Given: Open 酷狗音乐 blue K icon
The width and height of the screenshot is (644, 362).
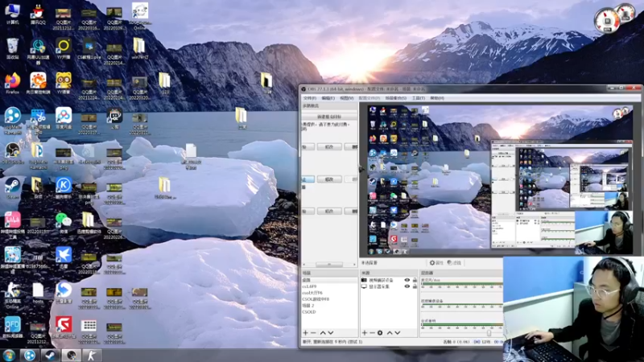Looking at the screenshot, I should 64,188.
